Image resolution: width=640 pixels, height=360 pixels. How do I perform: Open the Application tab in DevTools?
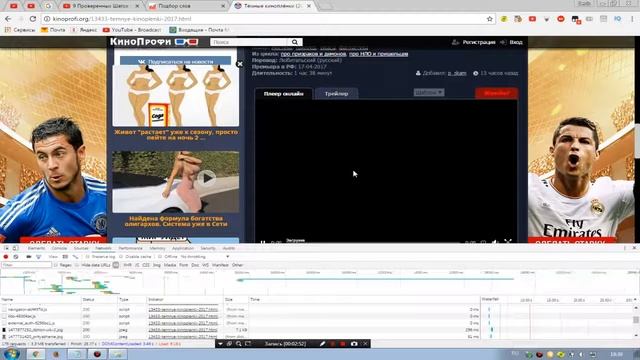pyautogui.click(x=183, y=248)
